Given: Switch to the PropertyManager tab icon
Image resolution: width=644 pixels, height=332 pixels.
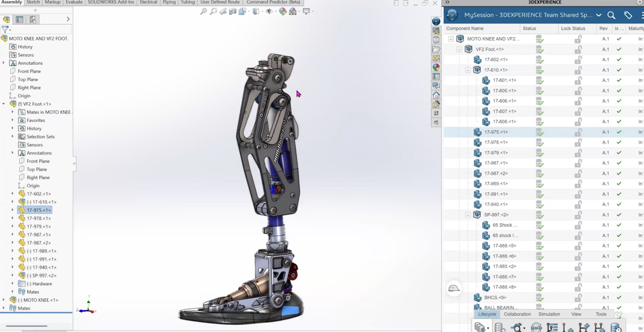Looking at the screenshot, I should (x=19, y=19).
